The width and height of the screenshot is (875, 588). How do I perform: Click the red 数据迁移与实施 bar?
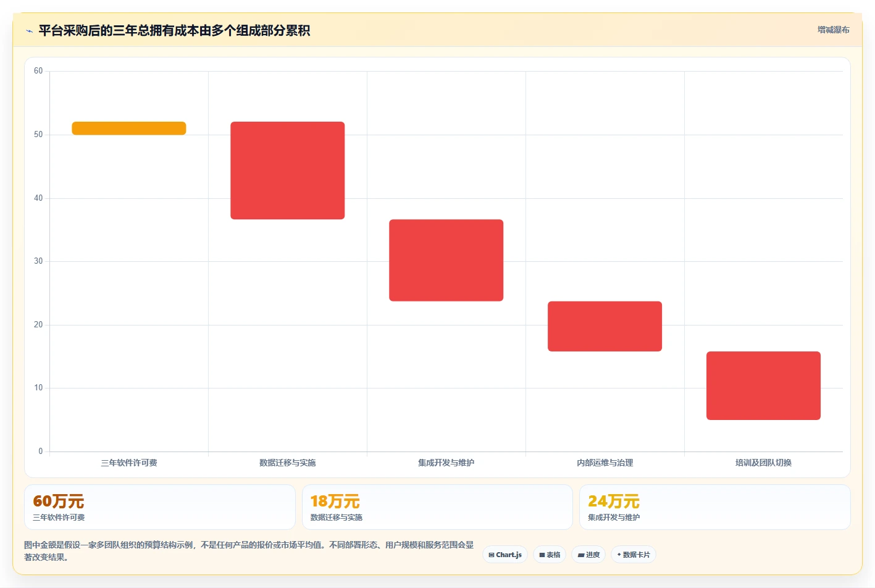pos(288,170)
